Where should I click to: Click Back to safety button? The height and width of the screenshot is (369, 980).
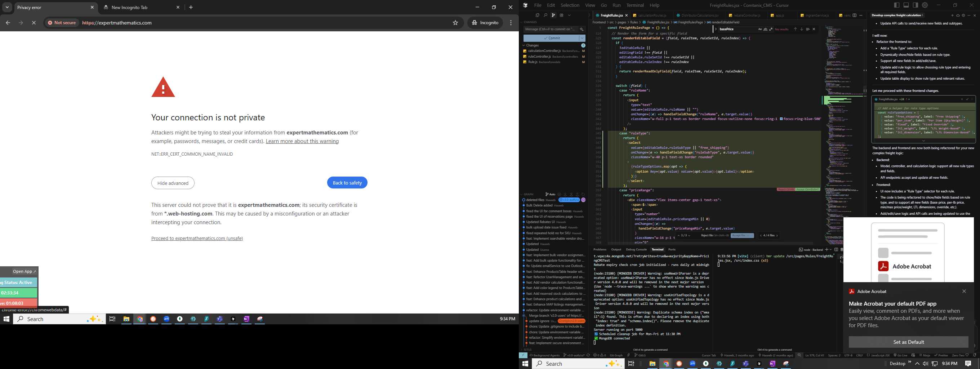tap(347, 183)
